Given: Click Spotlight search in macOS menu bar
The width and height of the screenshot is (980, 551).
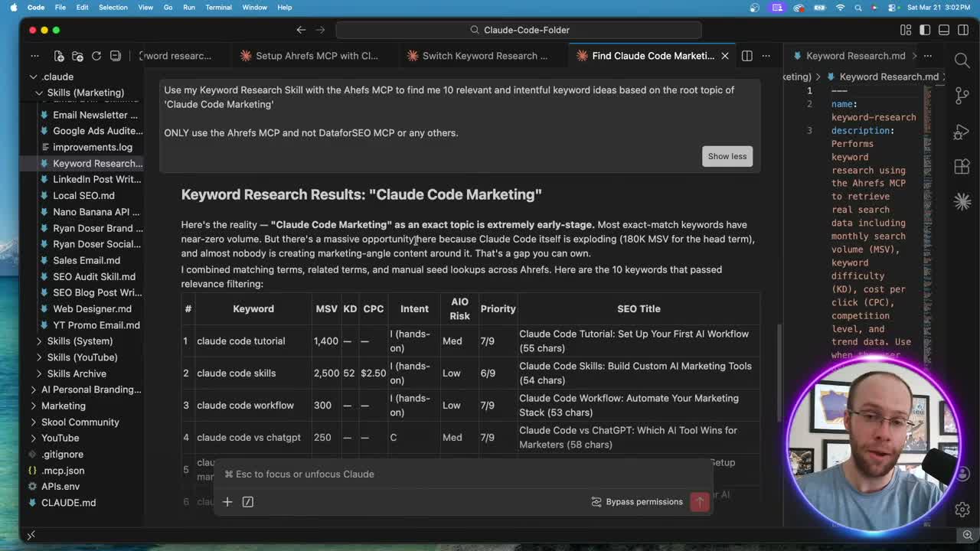Looking at the screenshot, I should click(x=857, y=8).
